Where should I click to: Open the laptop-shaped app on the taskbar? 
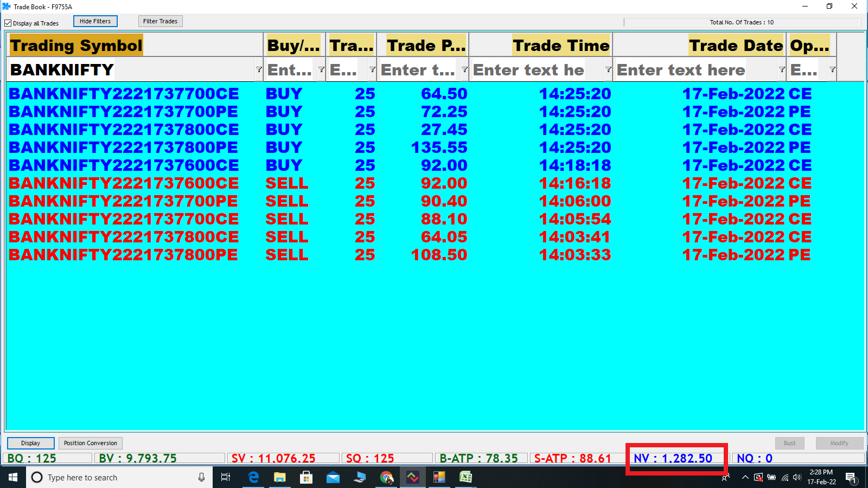[x=360, y=477]
